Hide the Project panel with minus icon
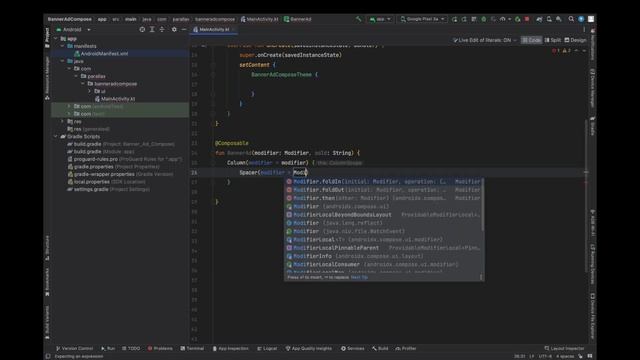Viewport: 640px width, 360px height. [184, 29]
